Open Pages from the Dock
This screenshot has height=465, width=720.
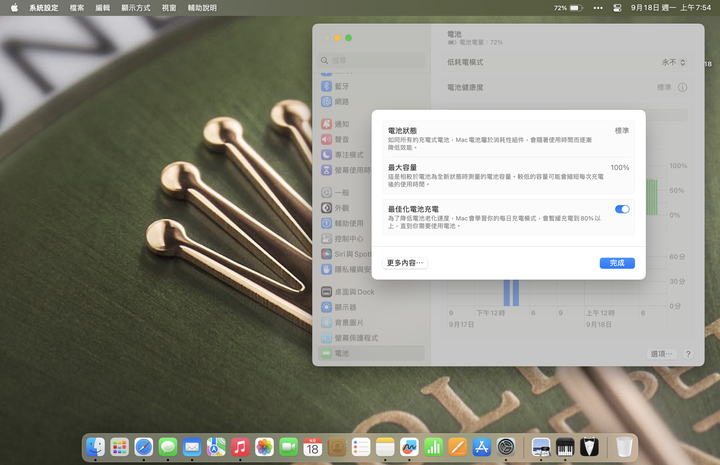[x=457, y=447]
